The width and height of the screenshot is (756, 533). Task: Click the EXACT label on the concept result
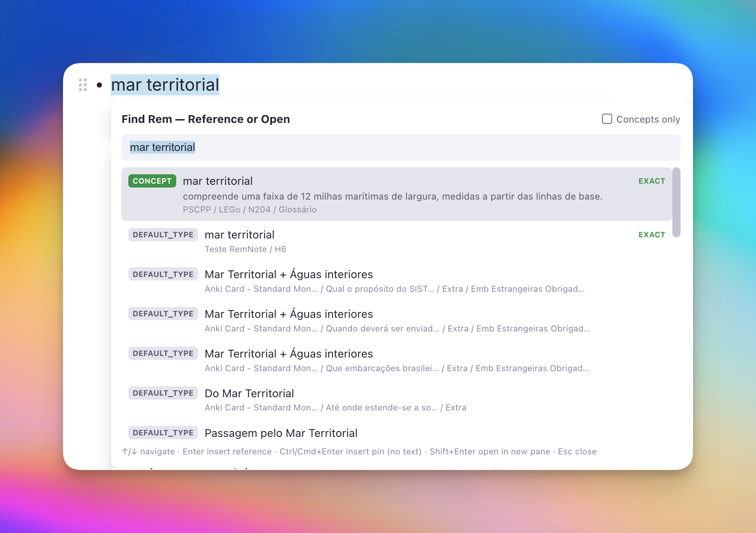click(x=652, y=181)
